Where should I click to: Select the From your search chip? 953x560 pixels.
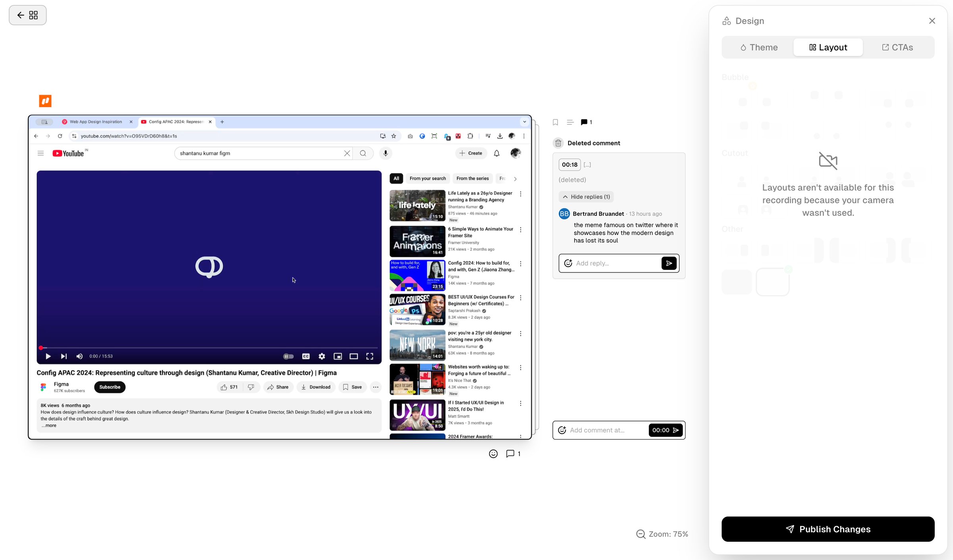tap(428, 179)
